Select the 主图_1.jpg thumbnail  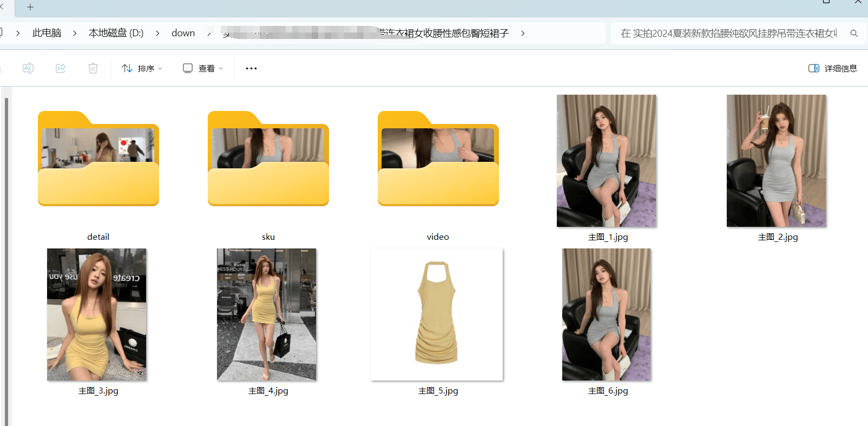pyautogui.click(x=607, y=161)
